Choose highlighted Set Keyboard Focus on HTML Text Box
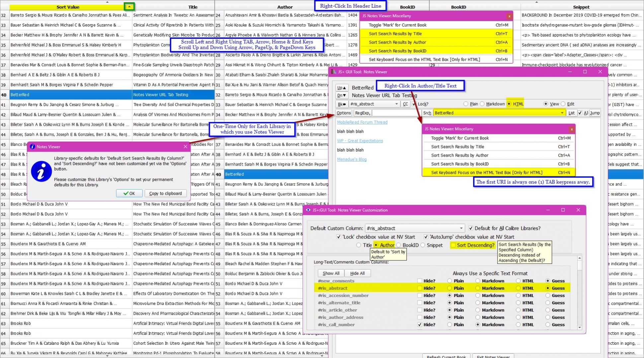Viewport: 644px width, 358px height. click(499, 173)
